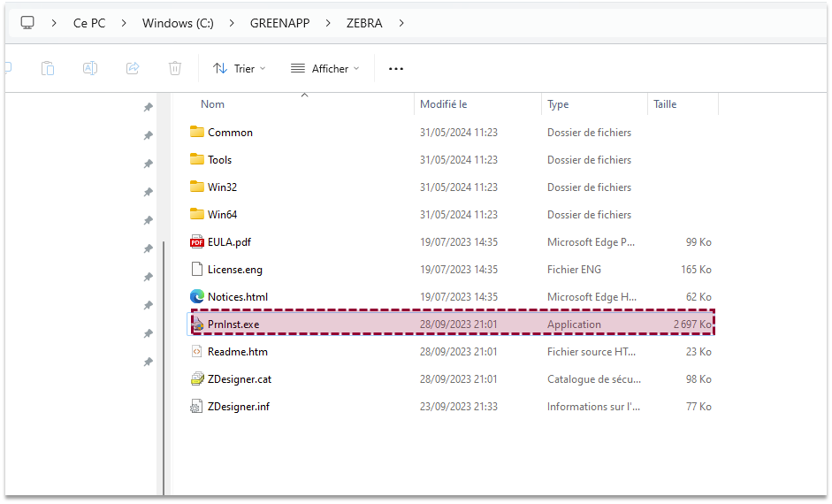Open the Afficher view dropdown
The width and height of the screenshot is (832, 504).
coord(324,68)
